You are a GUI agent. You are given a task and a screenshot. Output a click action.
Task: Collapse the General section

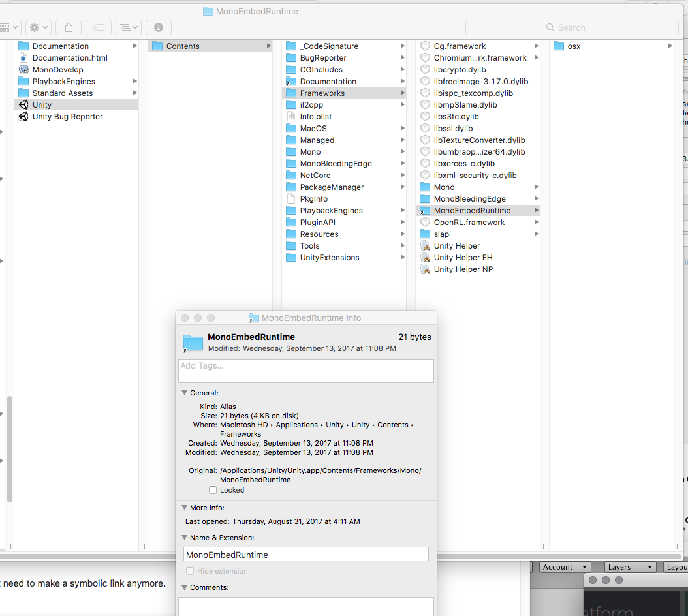point(185,393)
